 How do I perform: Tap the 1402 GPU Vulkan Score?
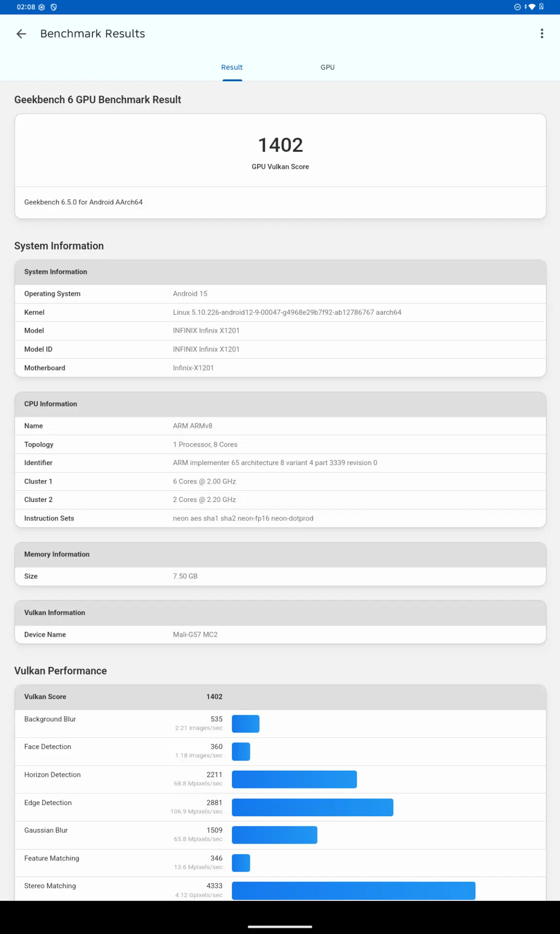coord(280,145)
